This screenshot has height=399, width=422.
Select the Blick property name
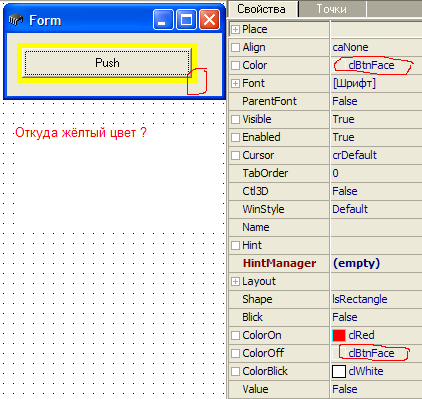(252, 317)
